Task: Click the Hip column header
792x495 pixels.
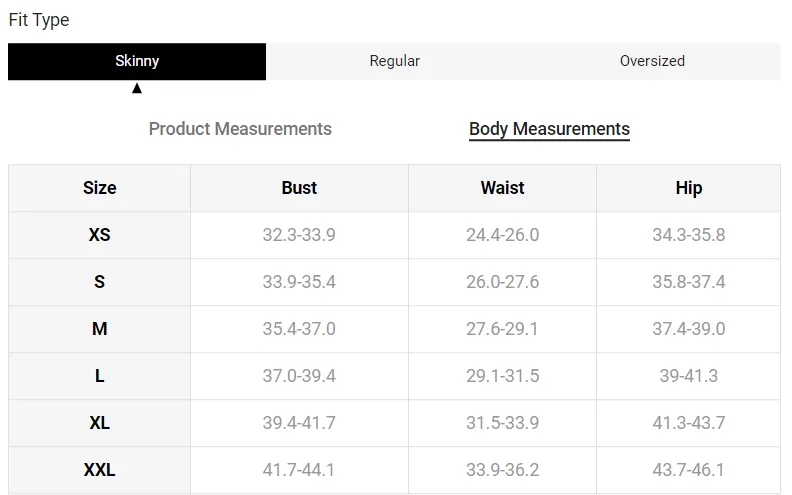Action: 689,188
